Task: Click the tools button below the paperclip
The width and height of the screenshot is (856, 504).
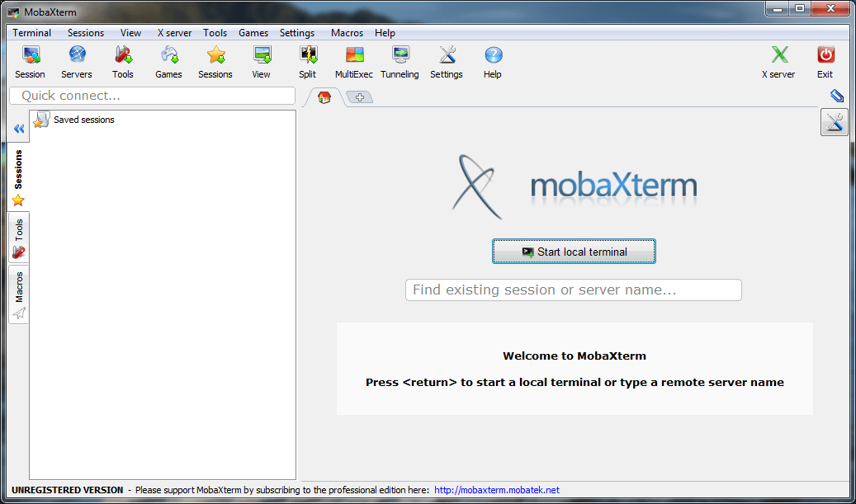Action: point(835,121)
